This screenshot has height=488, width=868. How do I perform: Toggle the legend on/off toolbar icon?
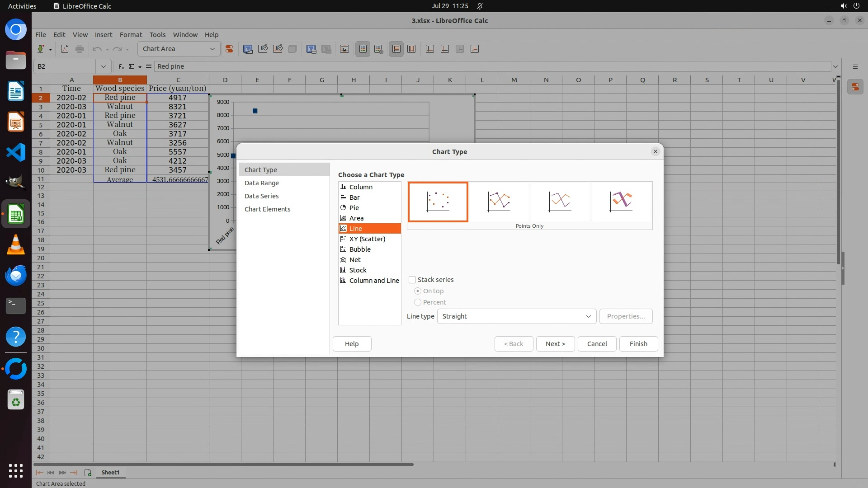[x=363, y=49]
